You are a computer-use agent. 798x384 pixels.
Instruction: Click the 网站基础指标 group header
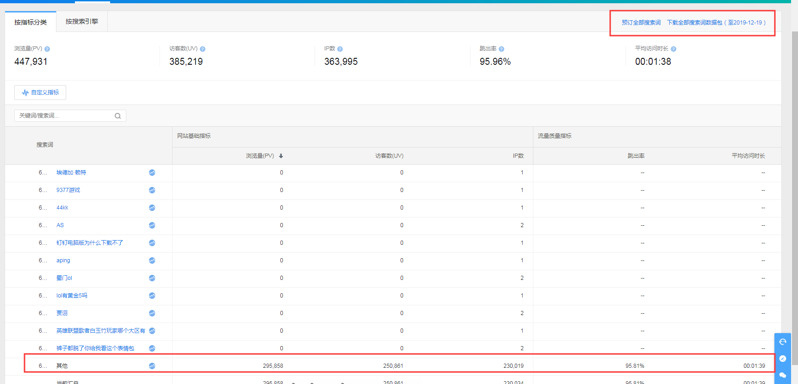194,136
